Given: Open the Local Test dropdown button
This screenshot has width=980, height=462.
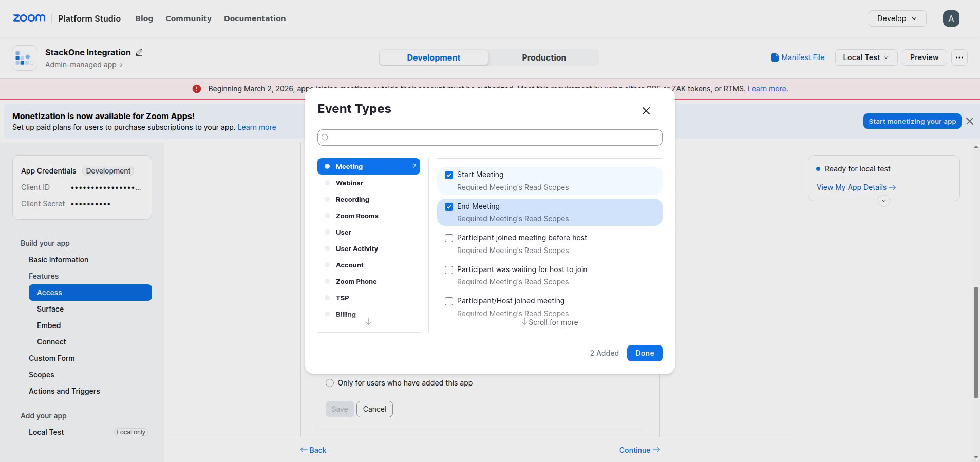Looking at the screenshot, I should click(866, 57).
